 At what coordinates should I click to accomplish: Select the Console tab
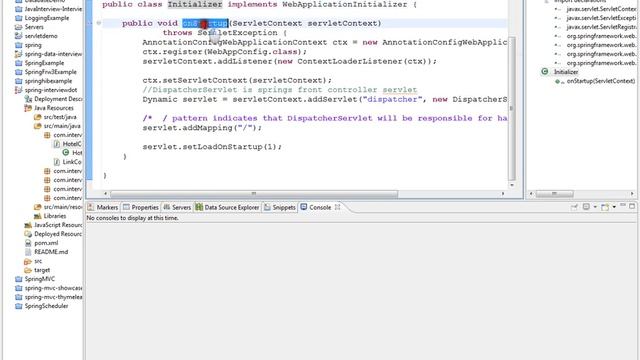(316, 207)
